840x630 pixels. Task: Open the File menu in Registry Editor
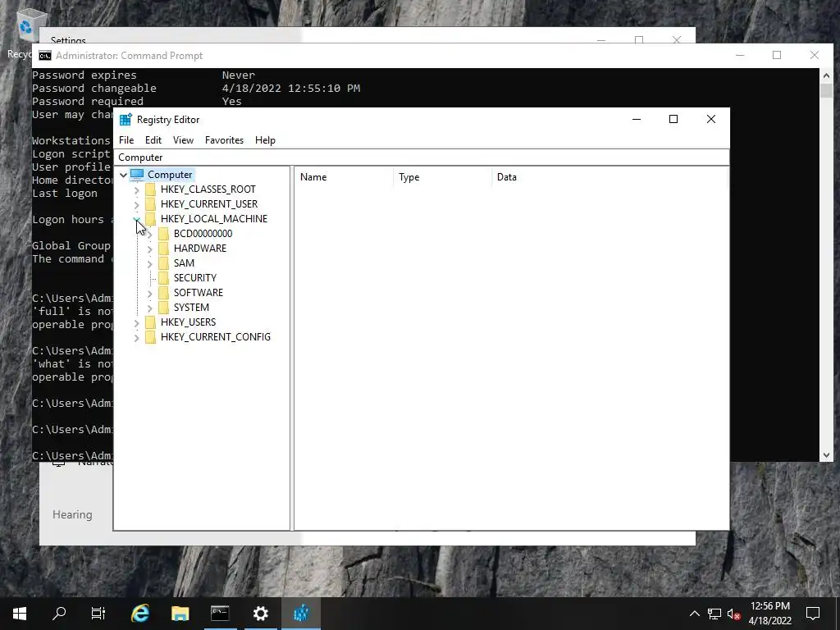tap(126, 139)
